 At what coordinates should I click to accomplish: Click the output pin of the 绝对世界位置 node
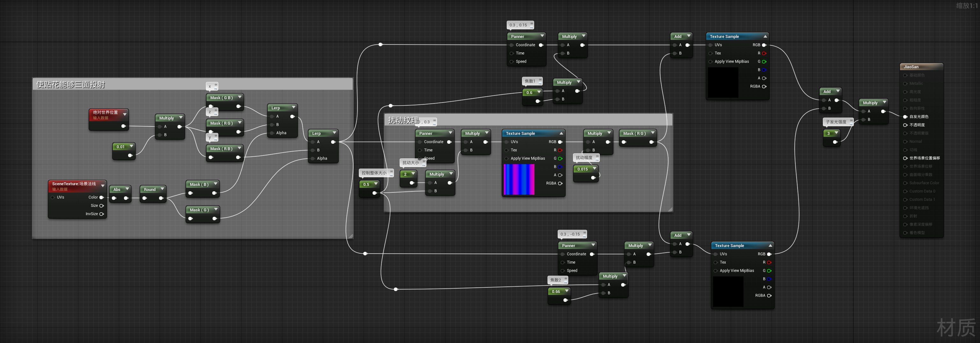click(x=123, y=126)
